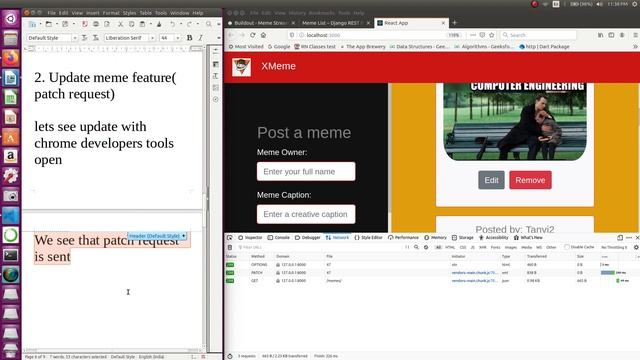Reload the page in Firefox
The width and height of the screenshot is (640, 360).
click(x=253, y=35)
